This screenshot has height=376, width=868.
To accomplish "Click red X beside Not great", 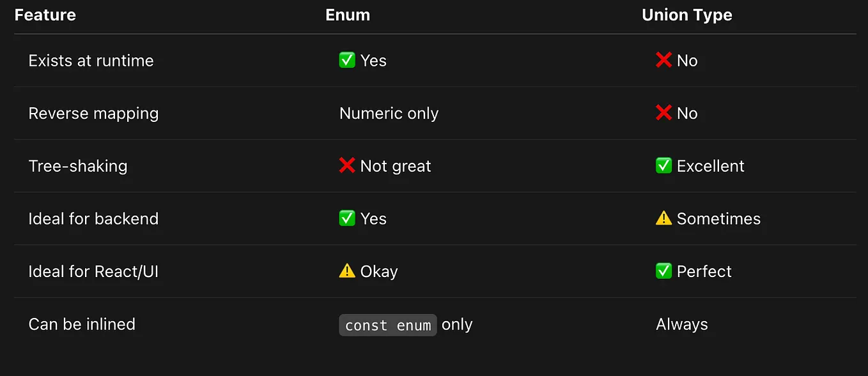I will tap(347, 165).
